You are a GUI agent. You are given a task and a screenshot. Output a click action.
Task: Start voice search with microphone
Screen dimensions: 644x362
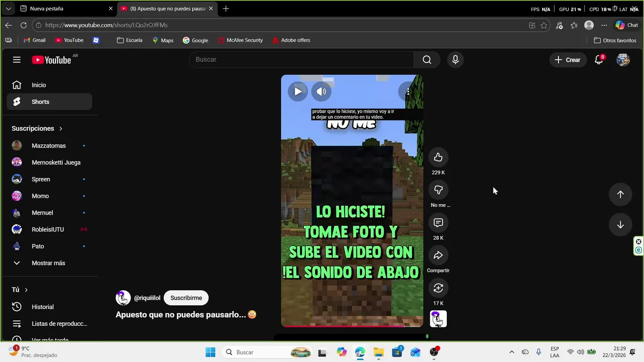point(455,60)
